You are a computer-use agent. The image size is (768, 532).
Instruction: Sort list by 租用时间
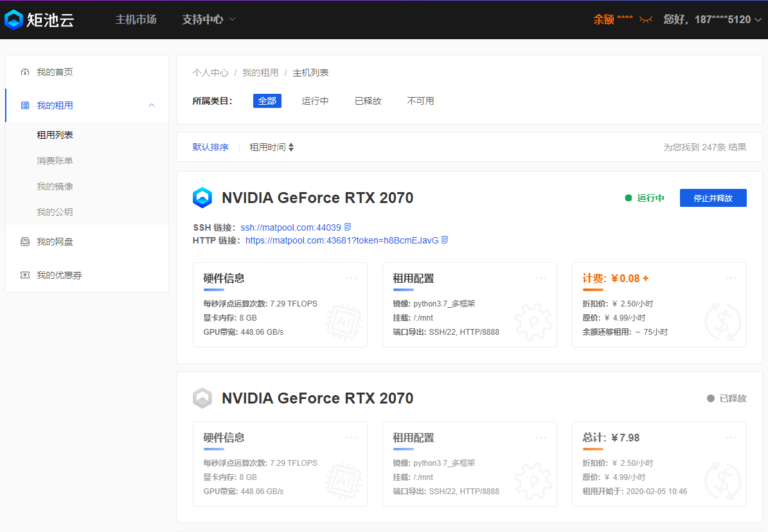pos(271,147)
